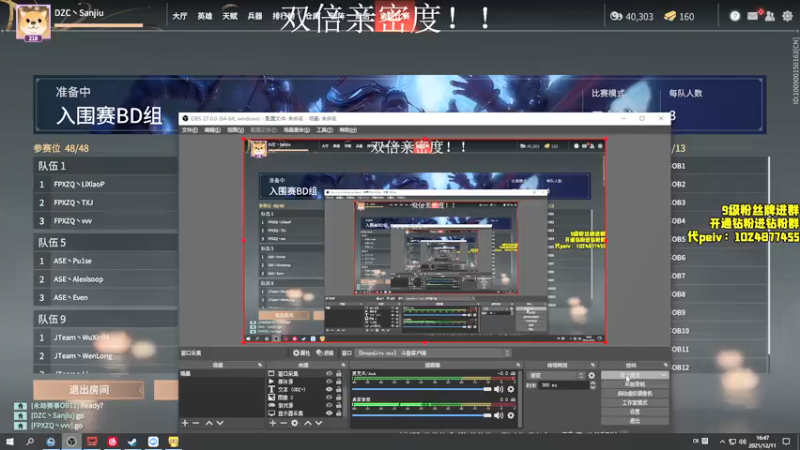Image resolution: width=800 pixels, height=450 pixels.
Task: Open microphone channel settings gear in mixer
Action: pos(511,389)
